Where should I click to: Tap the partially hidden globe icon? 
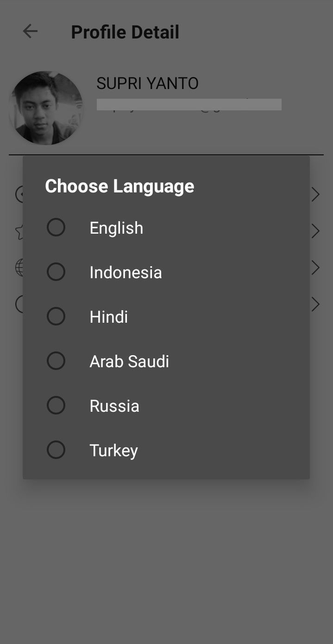[19, 268]
